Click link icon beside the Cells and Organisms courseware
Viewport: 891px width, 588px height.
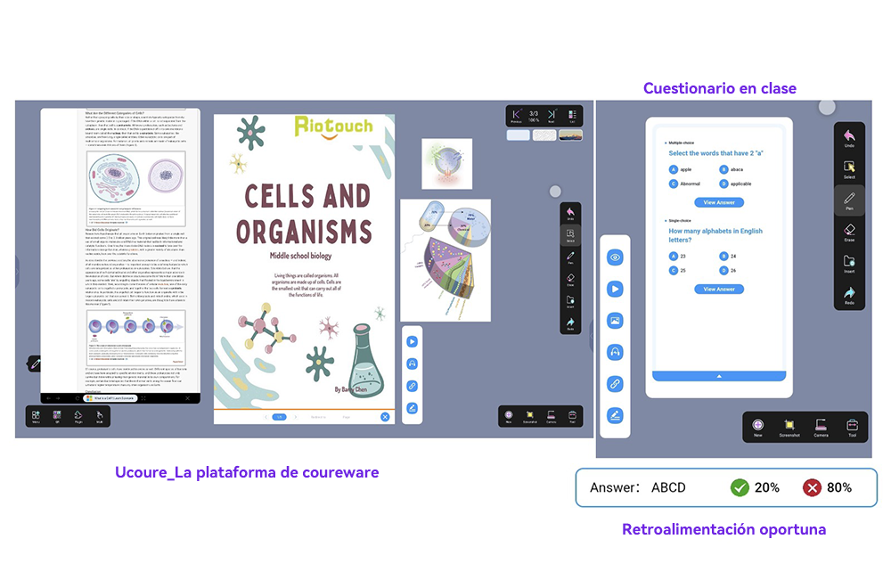[x=412, y=386]
